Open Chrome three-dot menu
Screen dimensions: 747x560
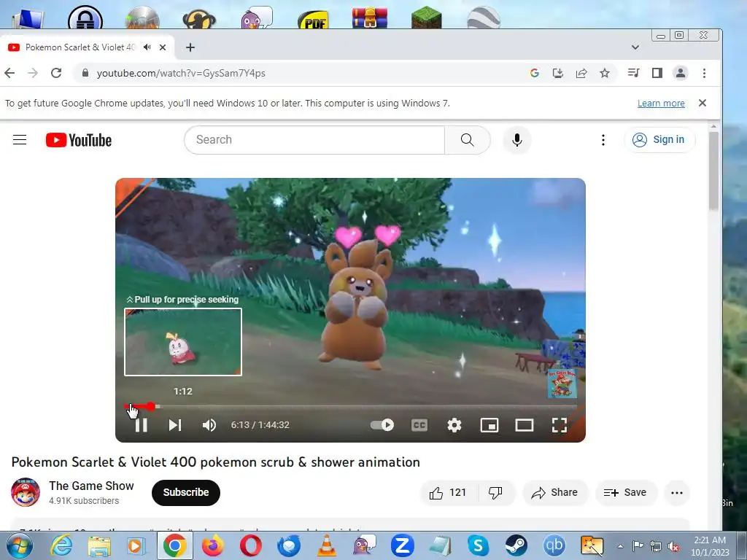[704, 73]
